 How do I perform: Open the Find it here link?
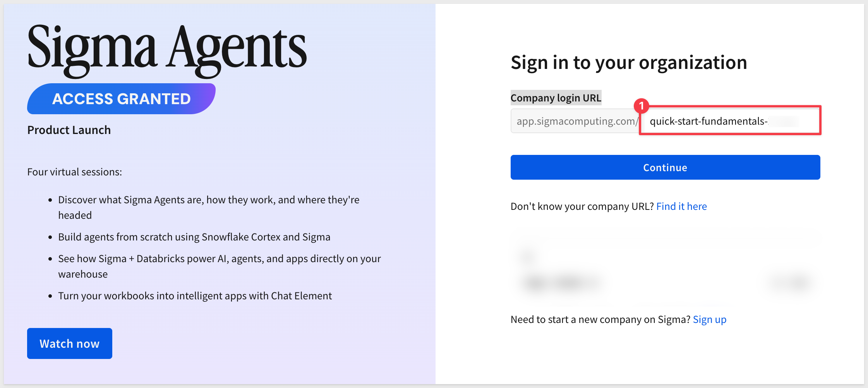coord(681,206)
